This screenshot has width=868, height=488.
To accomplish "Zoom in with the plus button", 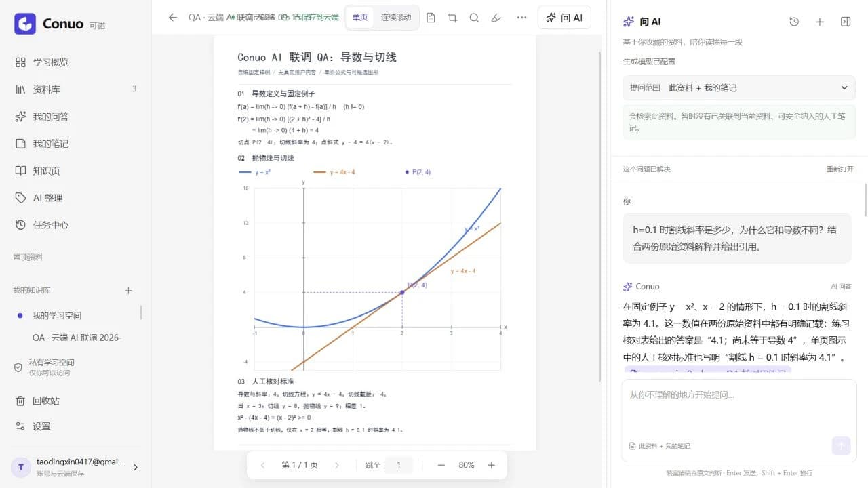I will [492, 465].
